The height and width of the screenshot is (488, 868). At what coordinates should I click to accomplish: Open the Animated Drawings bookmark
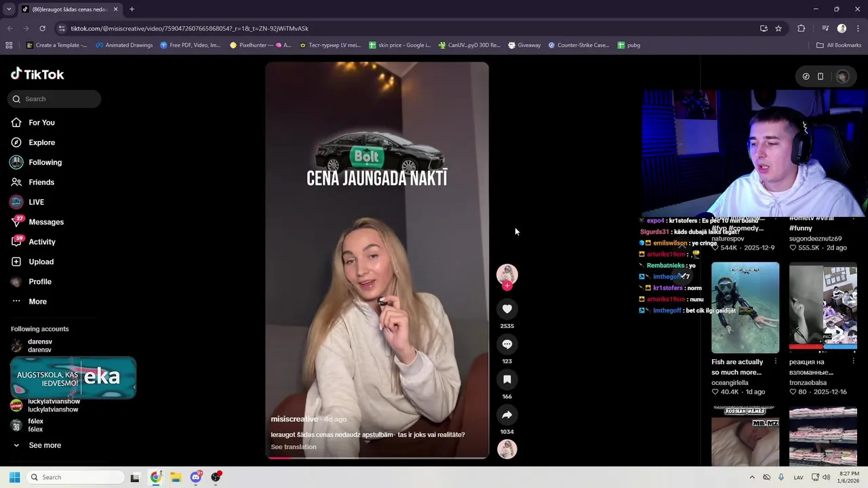[124, 45]
